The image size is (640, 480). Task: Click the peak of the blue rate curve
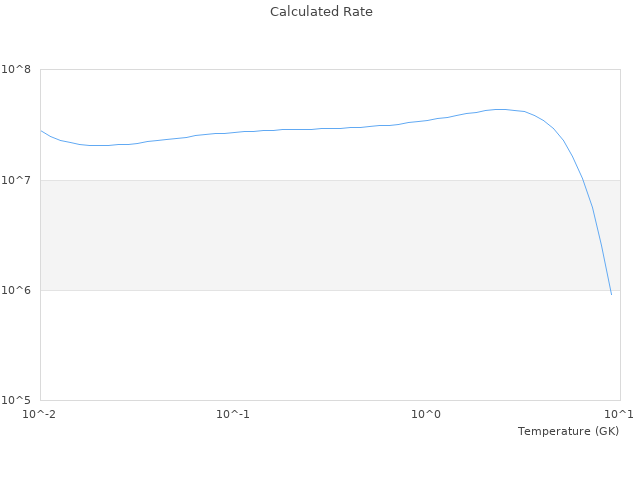(500, 109)
